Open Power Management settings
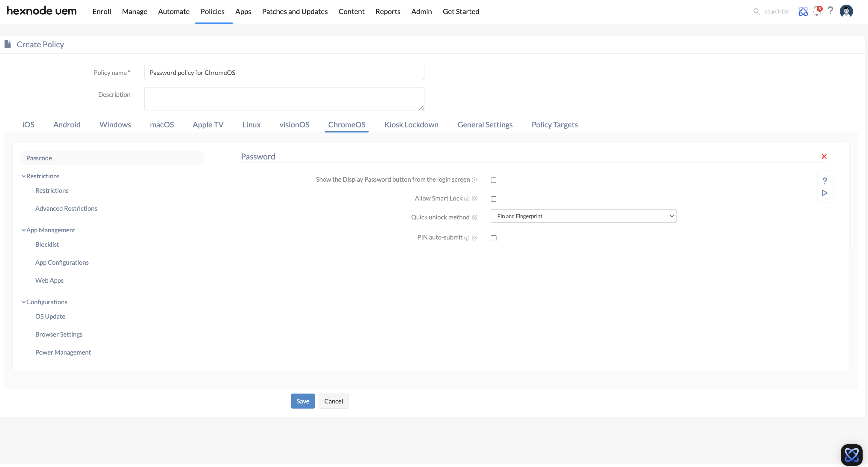The width and height of the screenshot is (868, 467). point(63,352)
